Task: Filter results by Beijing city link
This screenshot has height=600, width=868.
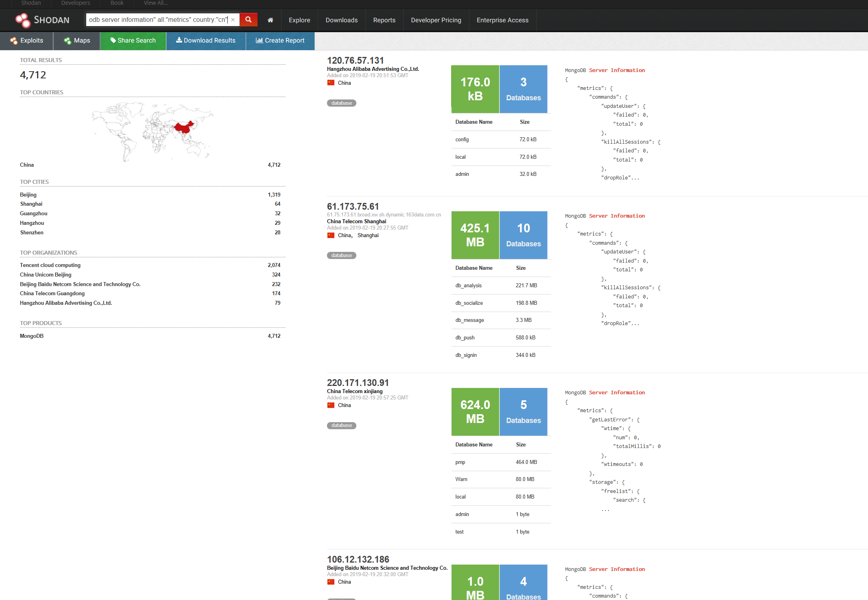Action: [28, 195]
